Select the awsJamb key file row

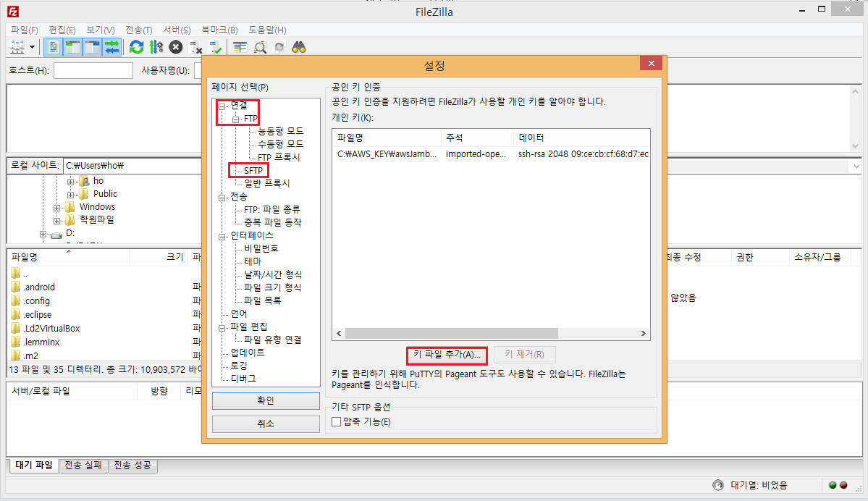click(x=491, y=154)
